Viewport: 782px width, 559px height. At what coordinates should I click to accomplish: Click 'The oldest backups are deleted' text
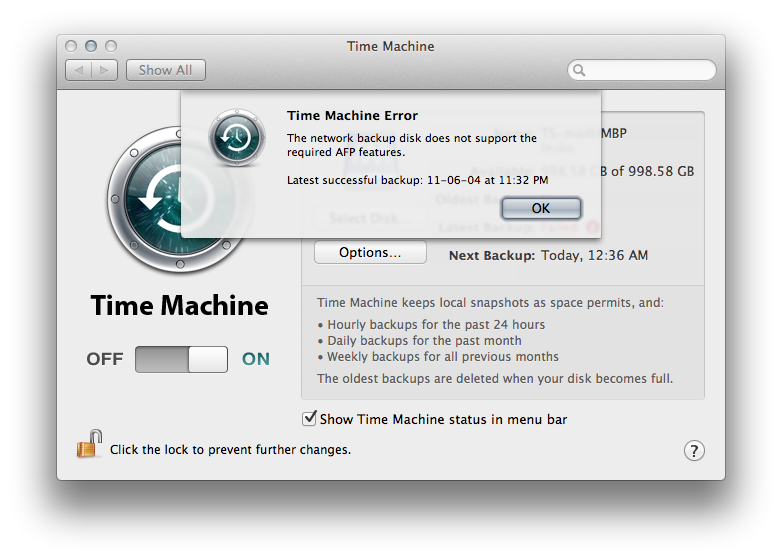495,378
